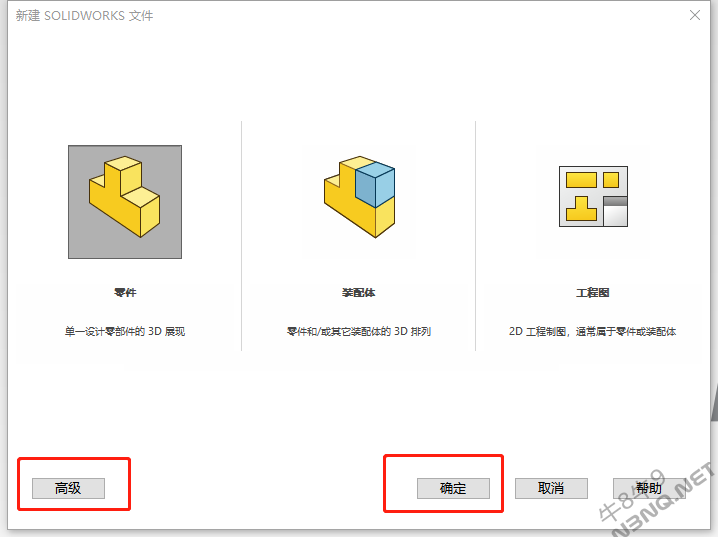Select the 工程图 (Drawing) icon
Screen dimensions: 718x537
coord(593,196)
